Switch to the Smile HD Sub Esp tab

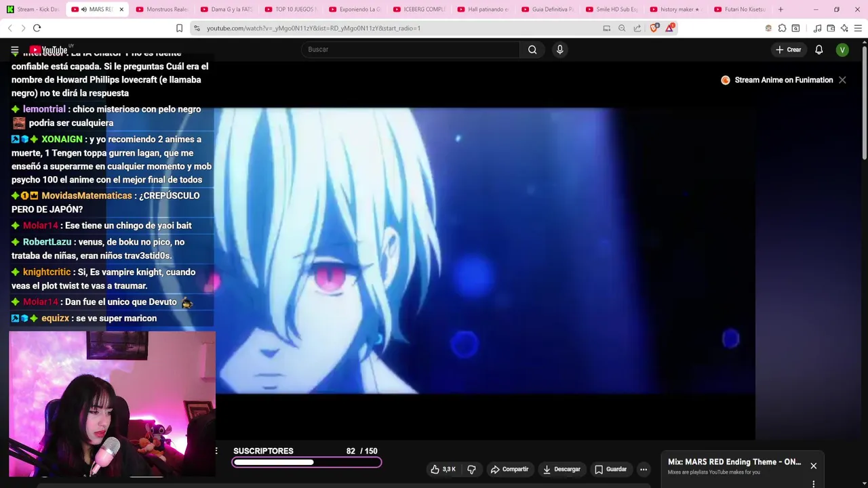point(612,9)
